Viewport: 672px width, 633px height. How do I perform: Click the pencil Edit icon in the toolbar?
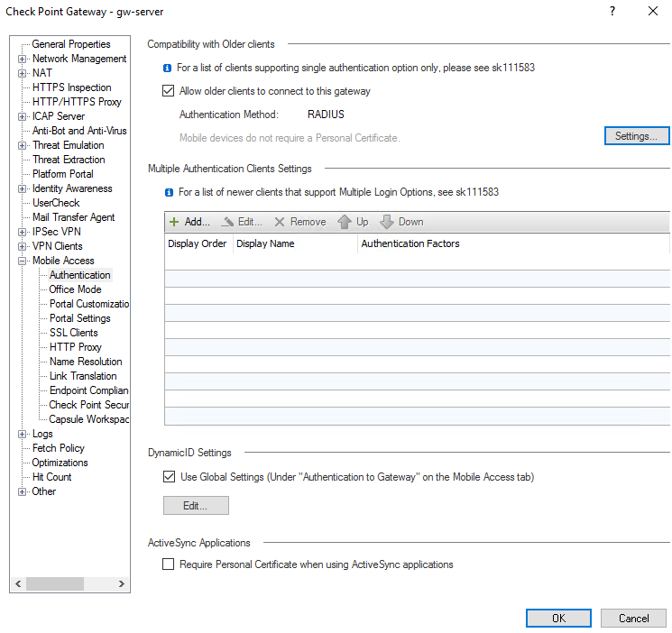pyautogui.click(x=227, y=222)
